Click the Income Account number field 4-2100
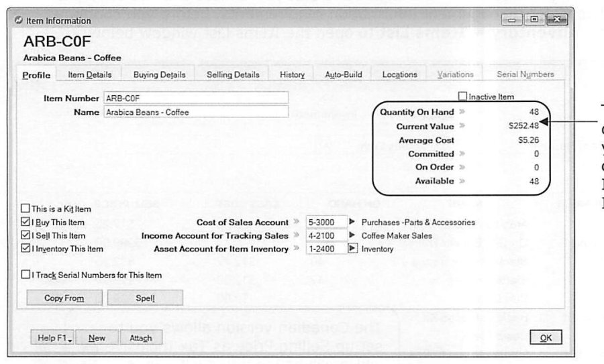 pyautogui.click(x=326, y=235)
